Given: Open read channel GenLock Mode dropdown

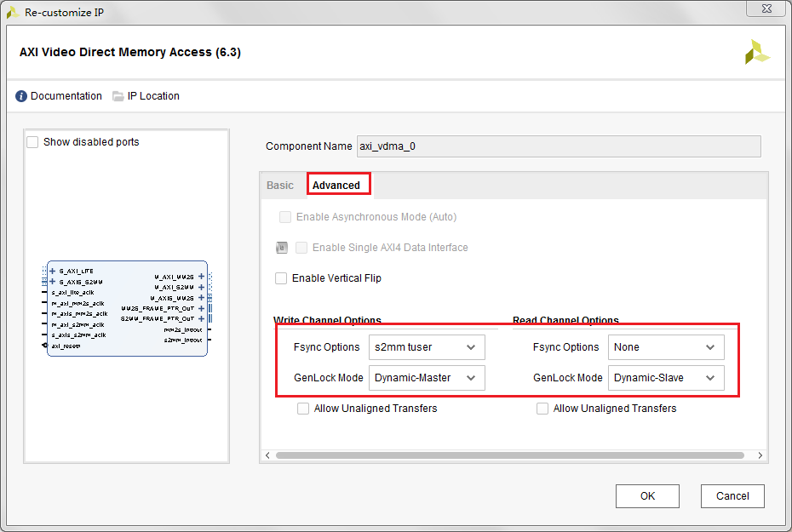Looking at the screenshot, I should (x=666, y=378).
